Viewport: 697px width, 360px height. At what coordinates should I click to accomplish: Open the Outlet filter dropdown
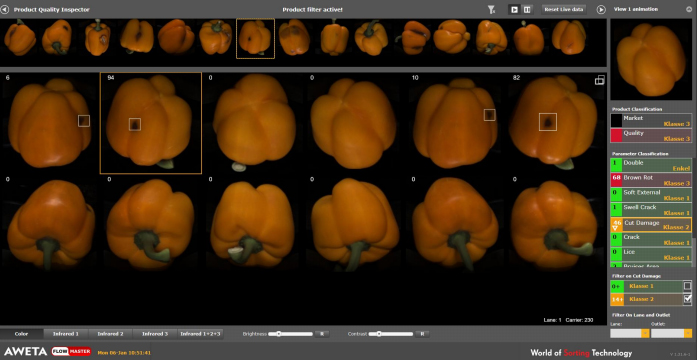671,333
